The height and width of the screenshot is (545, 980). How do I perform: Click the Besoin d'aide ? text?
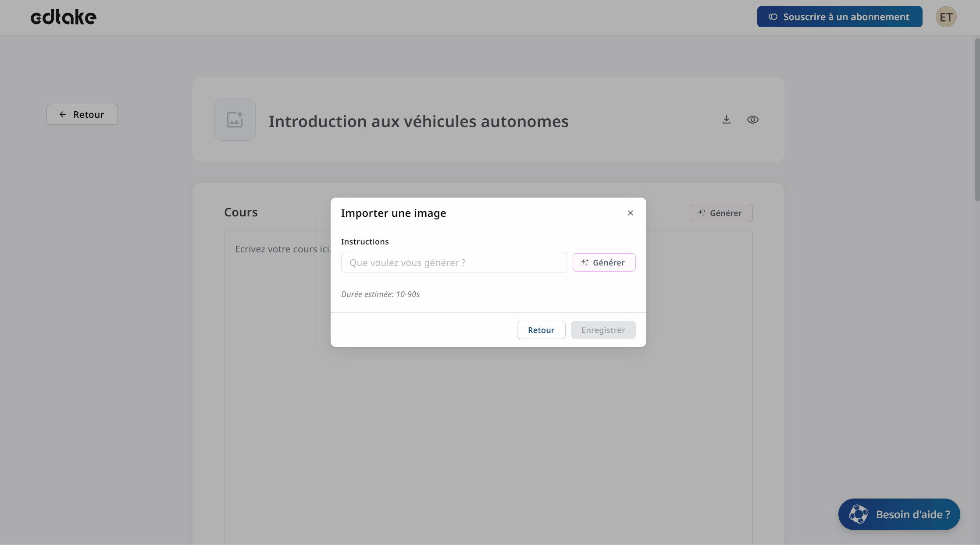913,514
